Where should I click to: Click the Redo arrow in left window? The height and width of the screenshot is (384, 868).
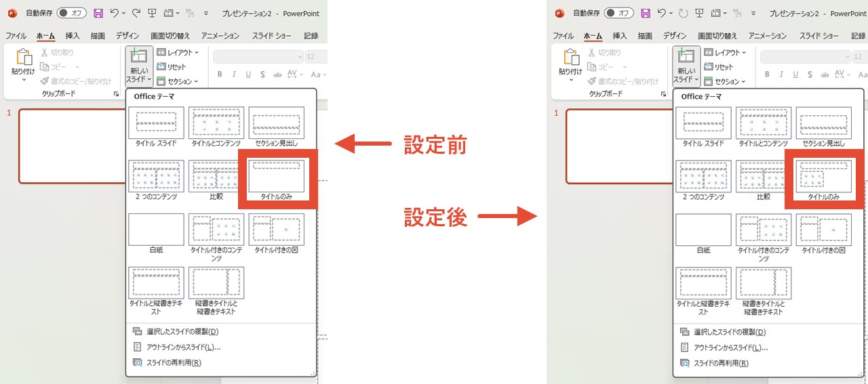tap(136, 13)
